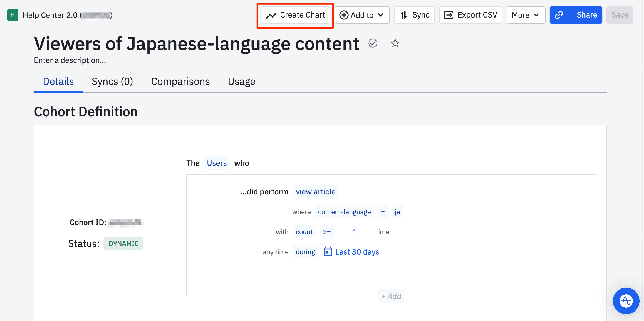Change the Users cohort subject dropdown
This screenshot has height=321, width=644.
217,163
